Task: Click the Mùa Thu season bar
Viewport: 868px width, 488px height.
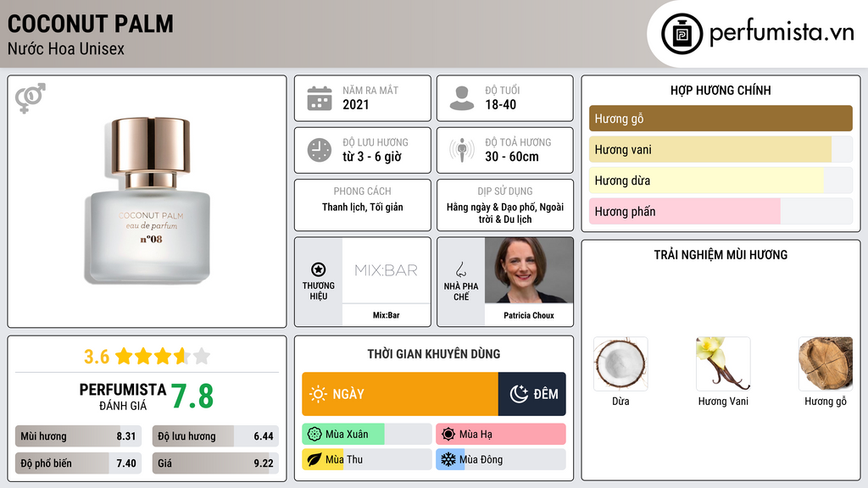Action: 366,459
